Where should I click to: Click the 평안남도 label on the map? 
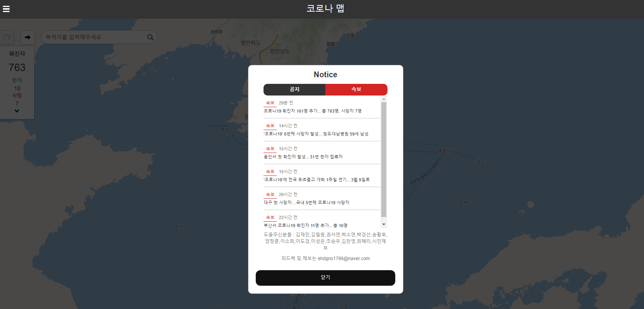point(280,51)
